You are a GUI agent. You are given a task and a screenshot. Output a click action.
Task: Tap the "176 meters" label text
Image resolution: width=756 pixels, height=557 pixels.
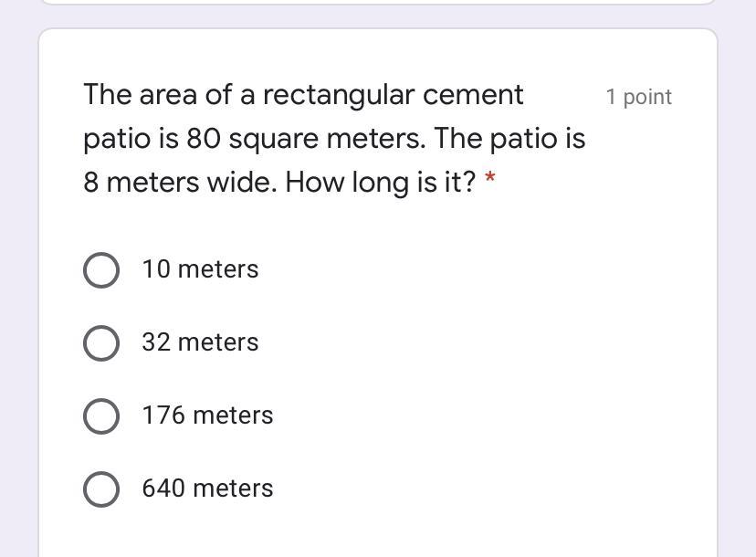click(x=207, y=415)
